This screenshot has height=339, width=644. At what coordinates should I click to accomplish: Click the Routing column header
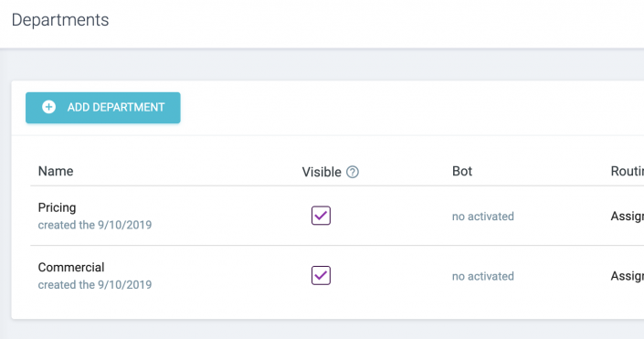pos(628,171)
